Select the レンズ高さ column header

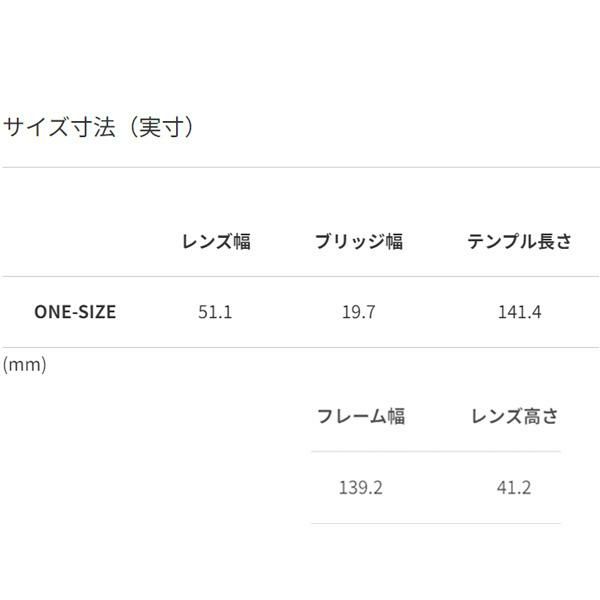pyautogui.click(x=515, y=417)
